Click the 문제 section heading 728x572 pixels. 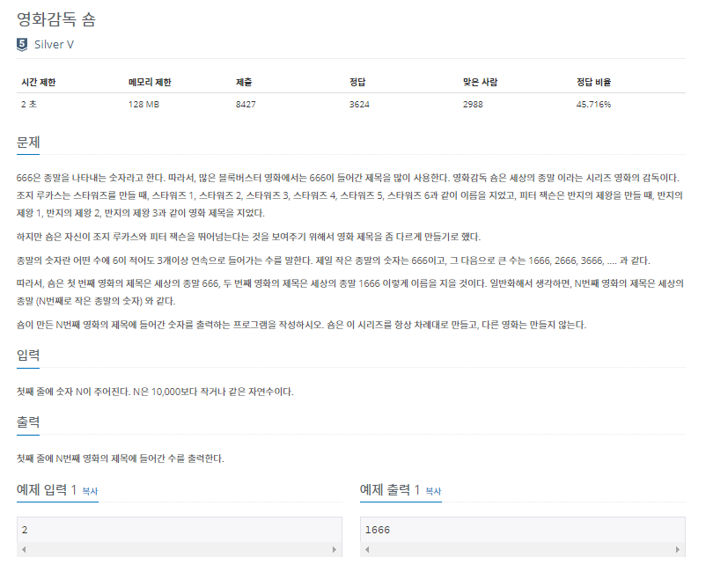(x=28, y=142)
